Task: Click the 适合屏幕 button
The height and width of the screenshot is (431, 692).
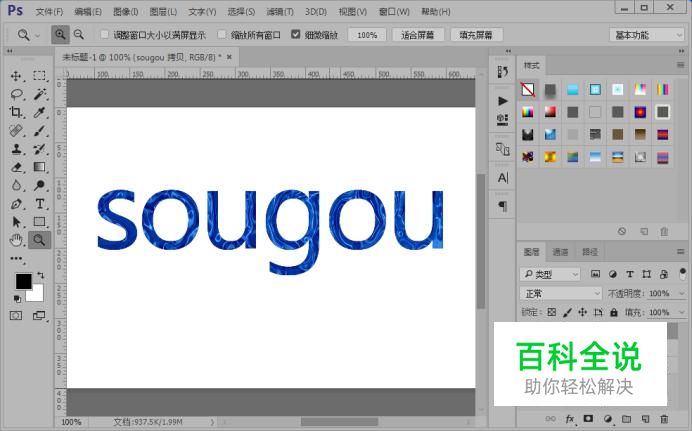Action: tap(417, 35)
